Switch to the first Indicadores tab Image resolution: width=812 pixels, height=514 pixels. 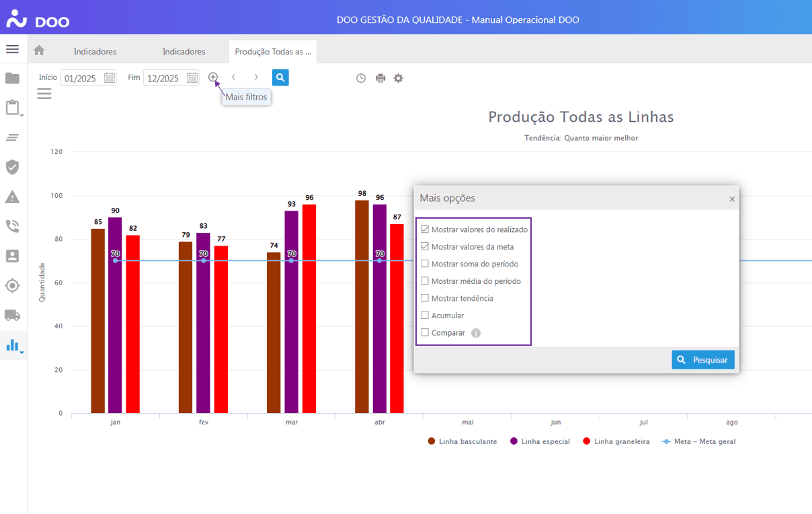pos(95,51)
